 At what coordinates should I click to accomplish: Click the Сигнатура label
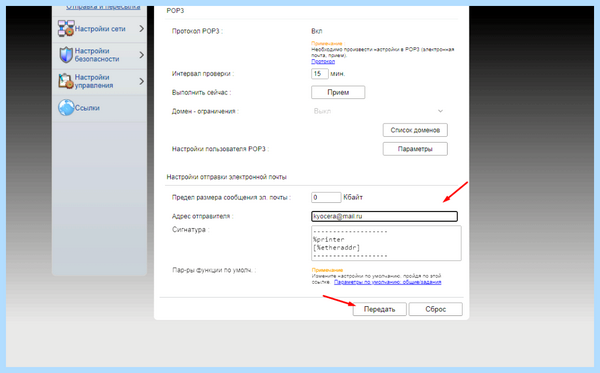(191, 230)
